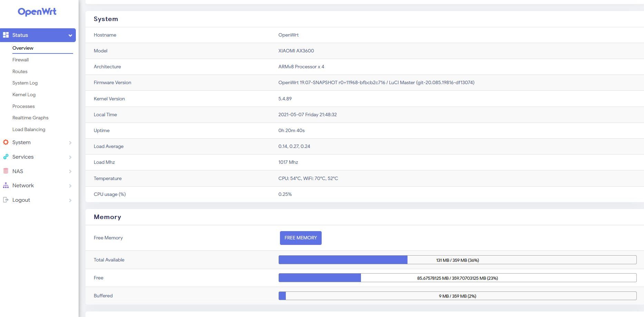Image resolution: width=644 pixels, height=317 pixels.
Task: Open the System Log page
Action: click(25, 83)
